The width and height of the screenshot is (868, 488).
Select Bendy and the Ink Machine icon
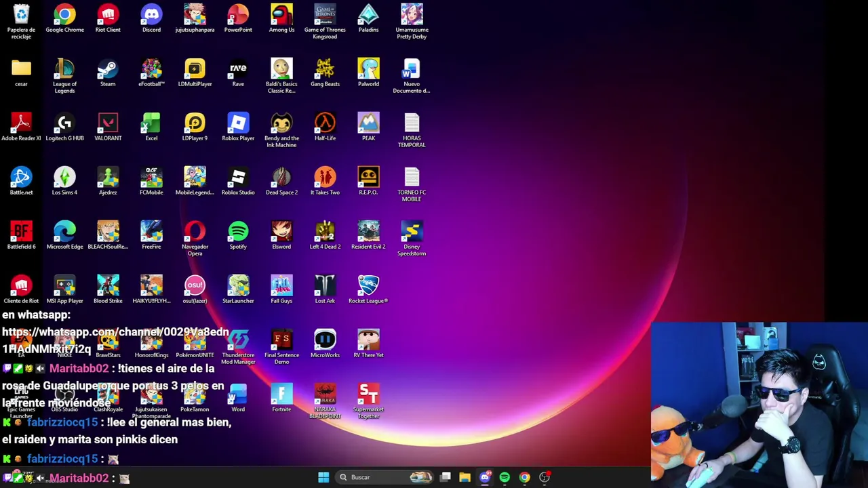click(281, 130)
